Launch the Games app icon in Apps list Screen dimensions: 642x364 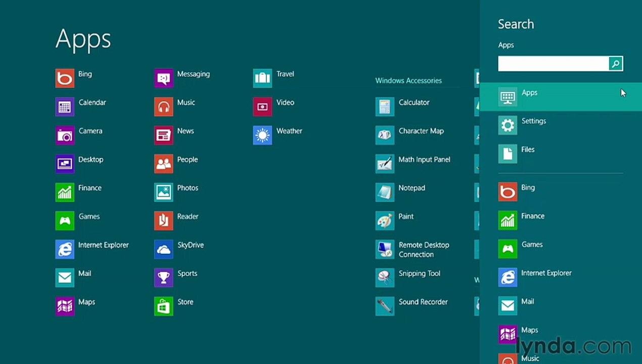pyautogui.click(x=65, y=221)
